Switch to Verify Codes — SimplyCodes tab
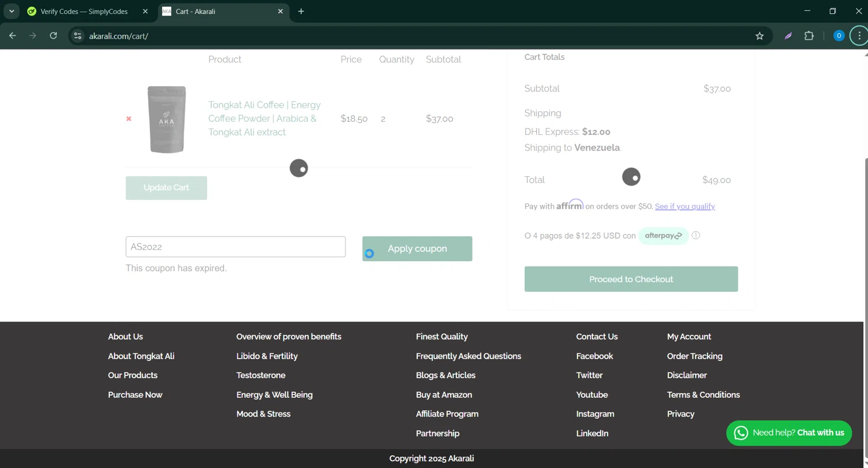Screen dimensions: 868x468 (84, 12)
